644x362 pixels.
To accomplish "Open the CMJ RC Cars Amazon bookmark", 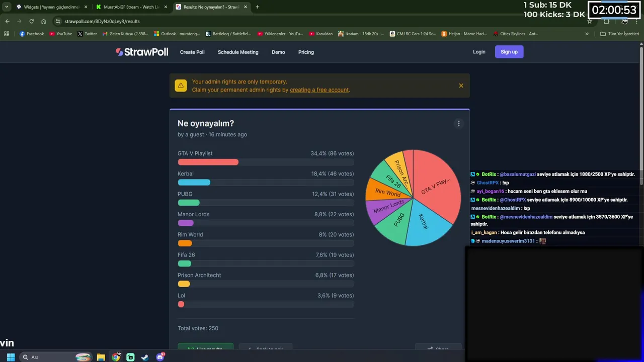I will pos(413,34).
